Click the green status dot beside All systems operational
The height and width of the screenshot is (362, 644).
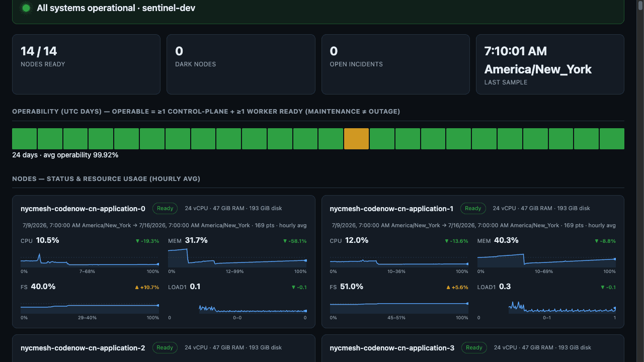(26, 8)
